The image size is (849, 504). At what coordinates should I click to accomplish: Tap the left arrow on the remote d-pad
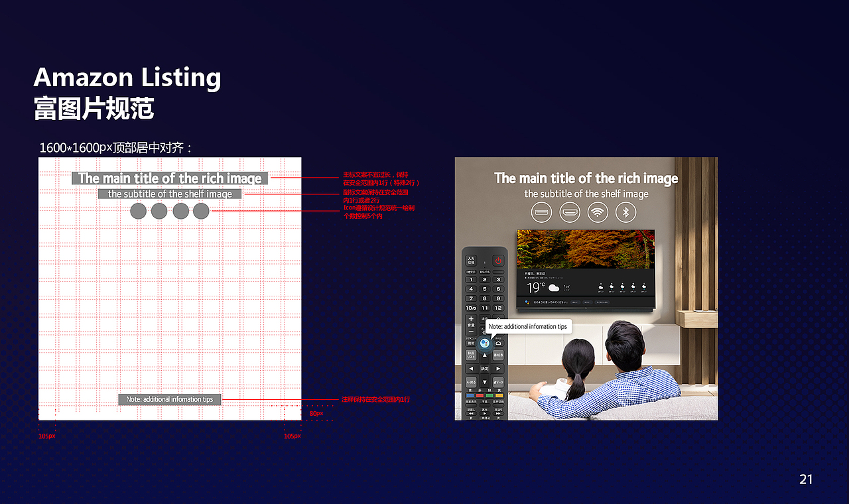pyautogui.click(x=471, y=369)
